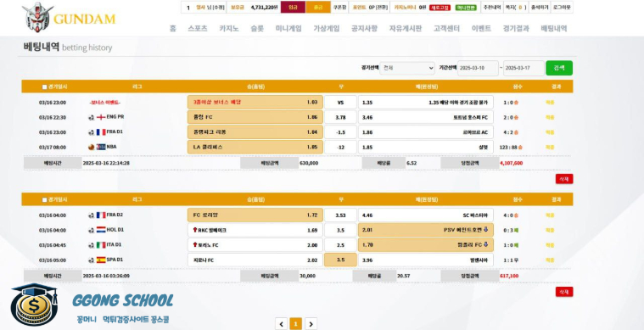Toggle the checkbox in the second bet table header
This screenshot has width=644, height=330.
point(45,200)
